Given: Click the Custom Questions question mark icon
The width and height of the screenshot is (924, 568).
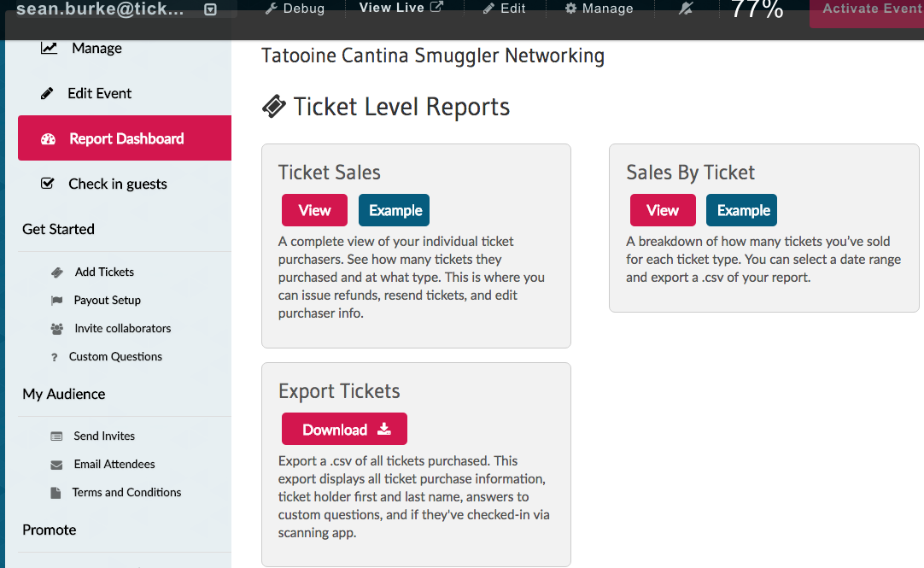Looking at the screenshot, I should tap(55, 357).
